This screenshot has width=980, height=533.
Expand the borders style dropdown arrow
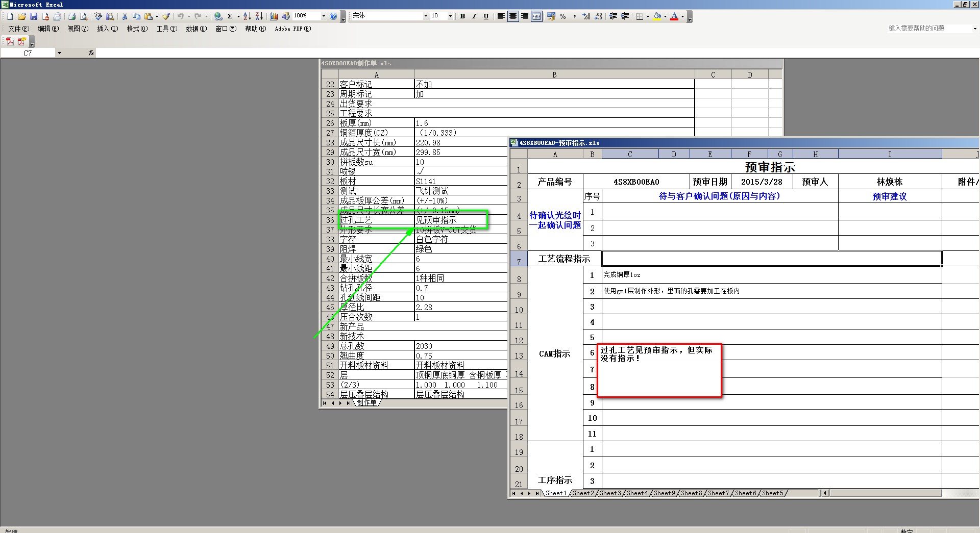(648, 16)
